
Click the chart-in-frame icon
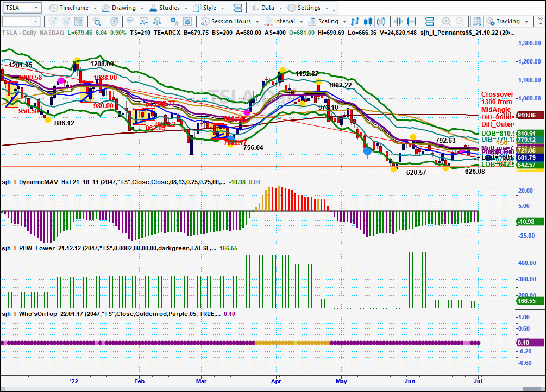point(144,22)
